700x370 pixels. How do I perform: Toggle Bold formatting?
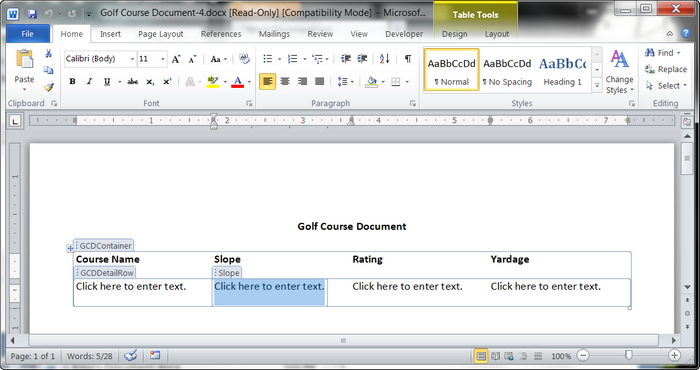72,82
